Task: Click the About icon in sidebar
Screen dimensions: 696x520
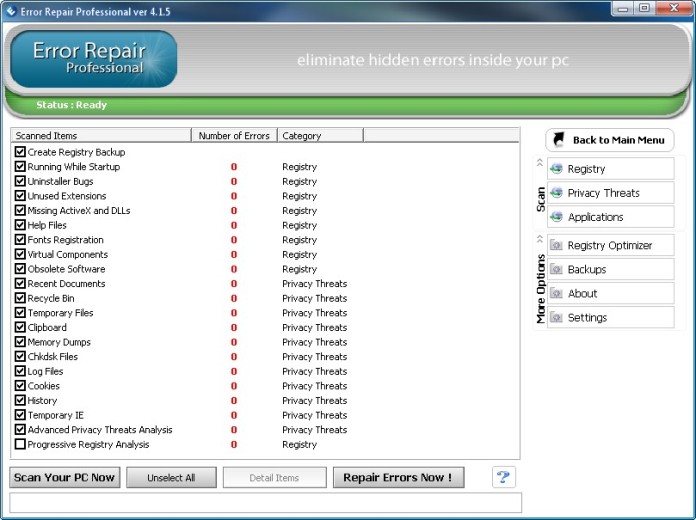Action: pos(557,293)
